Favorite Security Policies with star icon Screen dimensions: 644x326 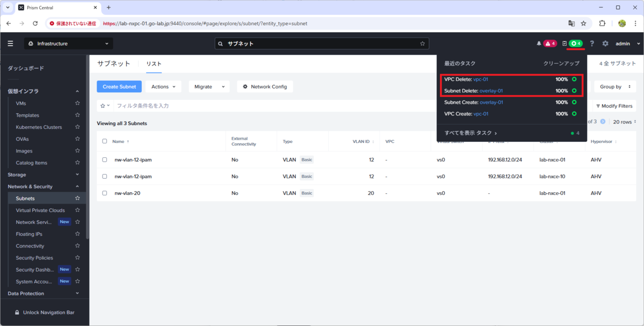pos(77,258)
